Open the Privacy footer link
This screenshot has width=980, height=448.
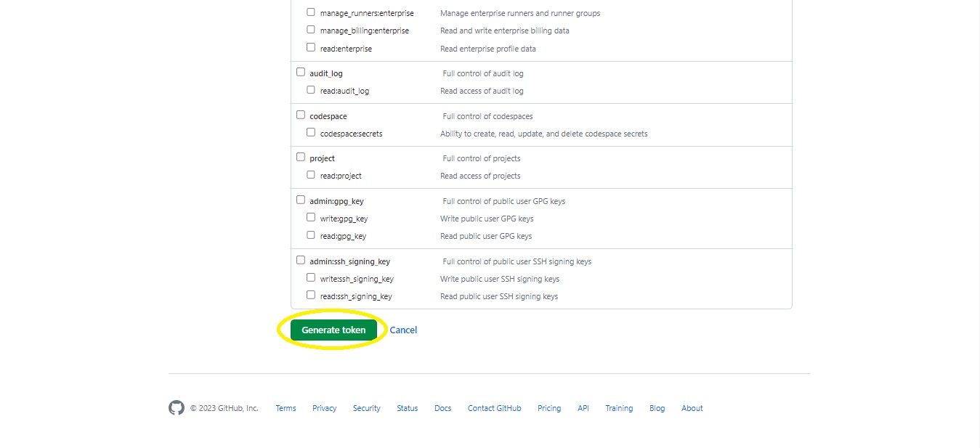pos(324,408)
